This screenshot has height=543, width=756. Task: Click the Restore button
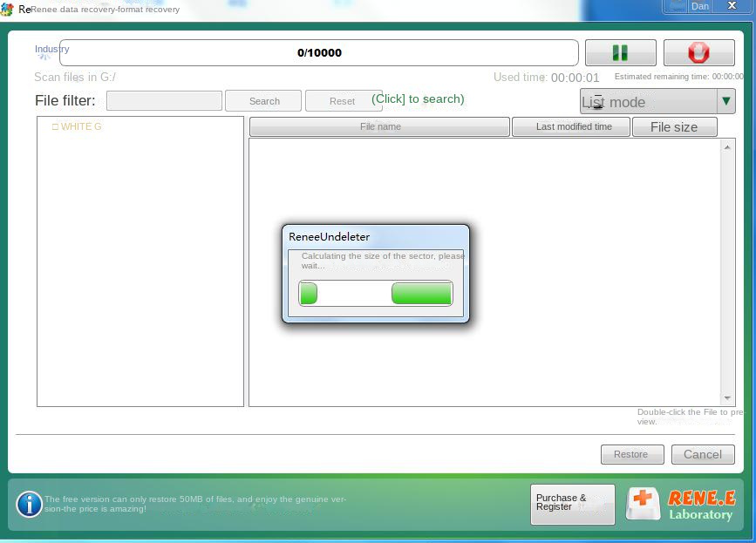(x=632, y=454)
